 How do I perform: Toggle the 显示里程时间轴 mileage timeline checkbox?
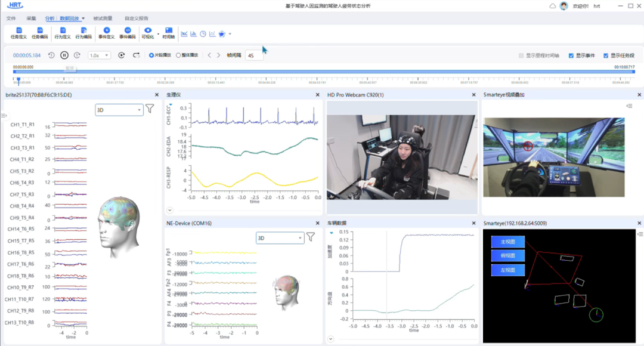tap(521, 55)
